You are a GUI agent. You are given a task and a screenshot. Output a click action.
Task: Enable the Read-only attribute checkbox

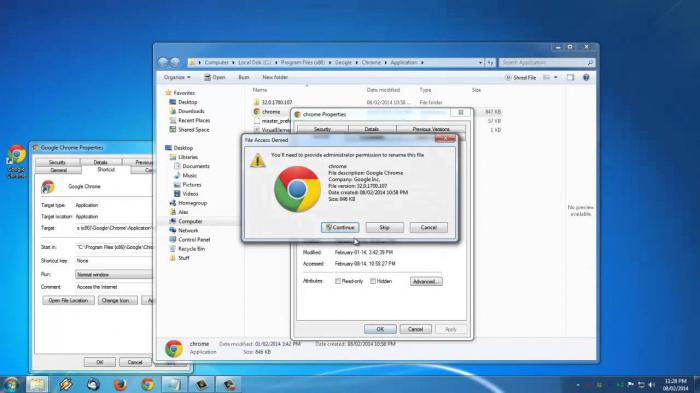[338, 281]
